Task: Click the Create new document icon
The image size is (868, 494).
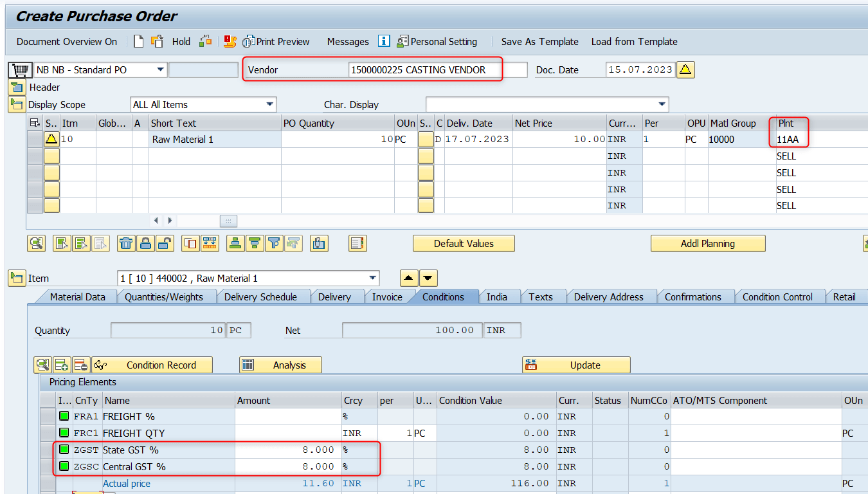Action: (x=138, y=41)
